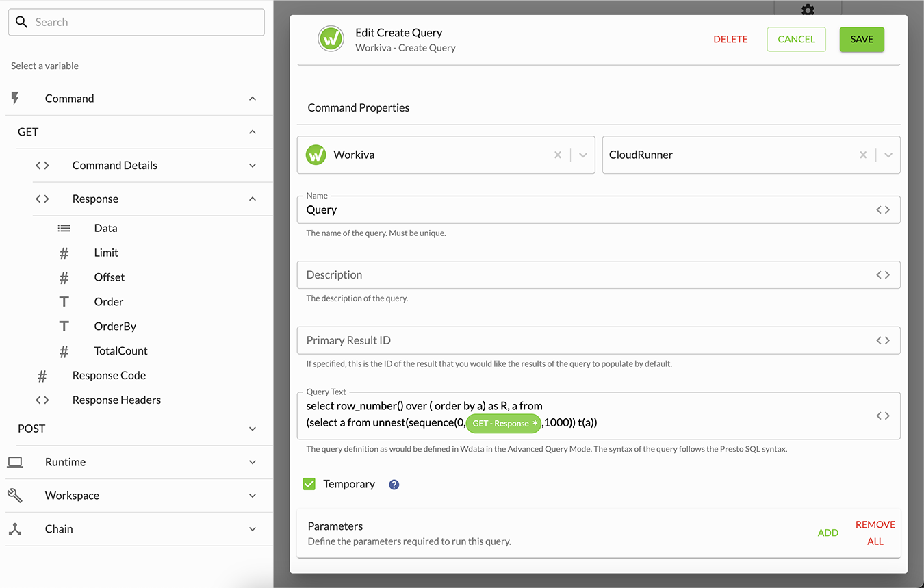The height and width of the screenshot is (588, 924).
Task: Click the "Command Properties" heading
Action: coord(359,108)
